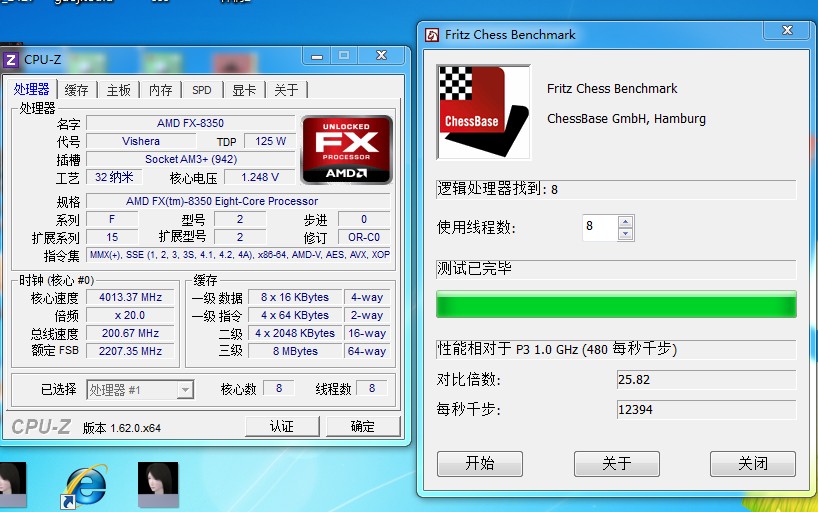Viewport: 818px width, 512px height.
Task: Click the name field AMD FX-8350
Action: pos(190,123)
